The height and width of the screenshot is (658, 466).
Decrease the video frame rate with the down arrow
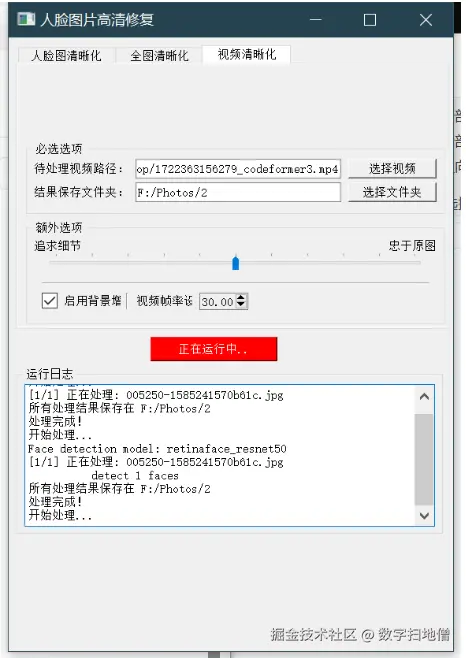coord(241,305)
